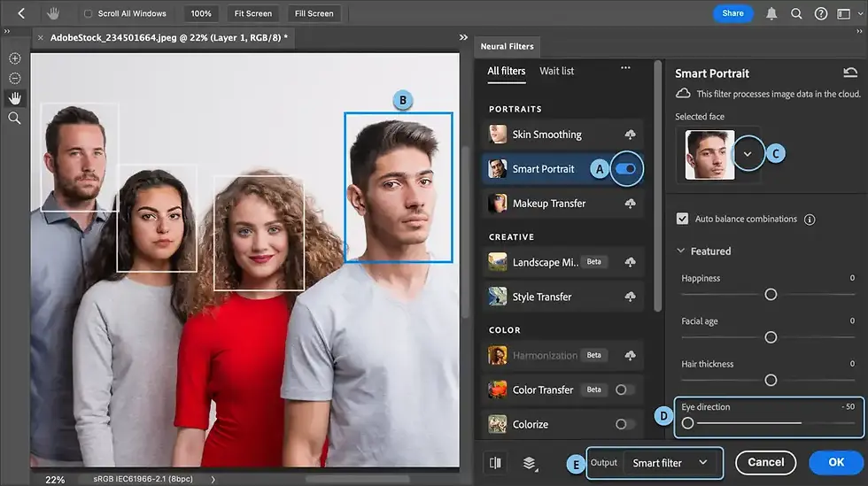Viewport: 868px width, 486px height.
Task: Turn off the Smart Portrait toggle
Action: point(625,168)
